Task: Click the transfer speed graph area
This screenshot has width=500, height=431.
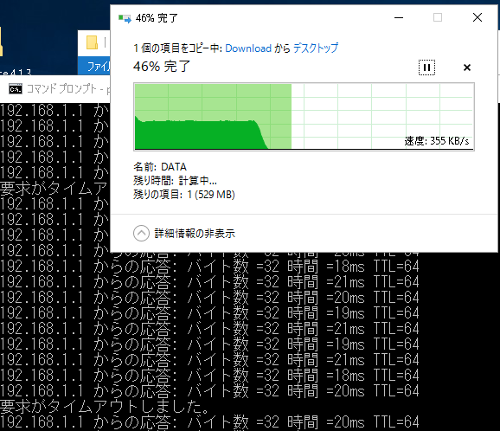Action: (304, 117)
